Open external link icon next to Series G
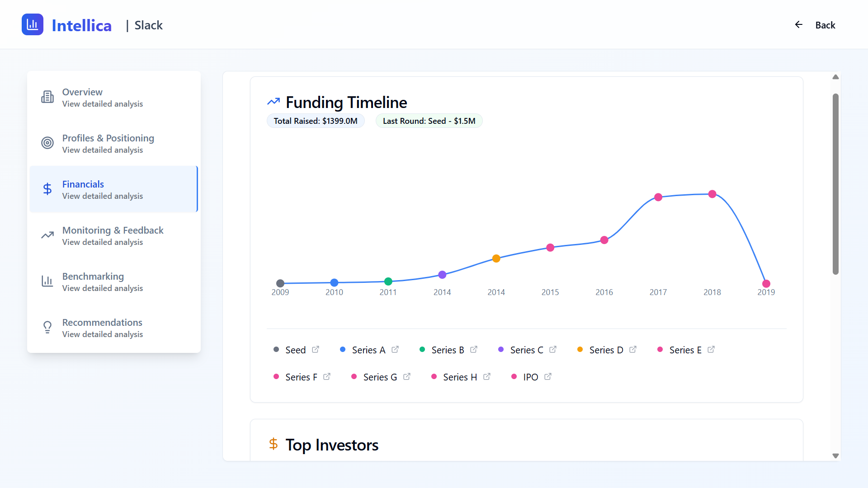Screen dimensions: 868x488 click(x=407, y=376)
